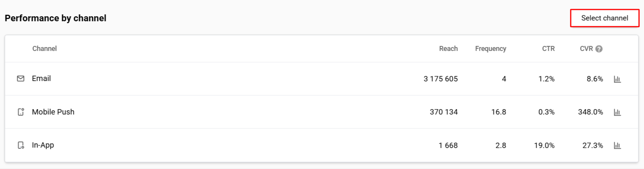Click the CVR help question mark icon

(599, 49)
